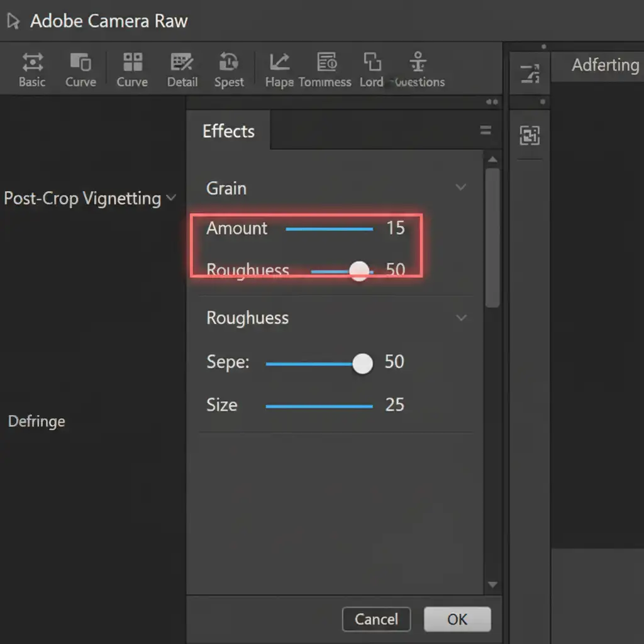Viewport: 644px width, 644px height.
Task: Click the bracketed-square icon in right sidebar
Action: (530, 135)
